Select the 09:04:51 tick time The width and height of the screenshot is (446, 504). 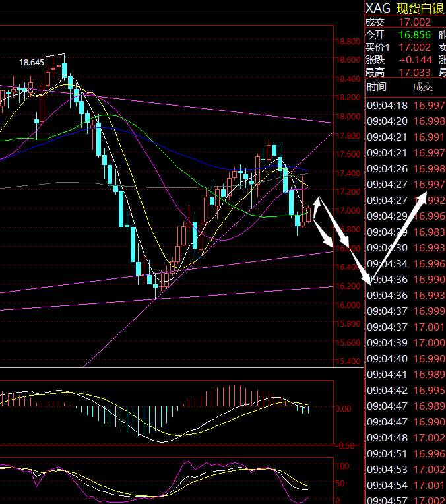click(x=387, y=454)
